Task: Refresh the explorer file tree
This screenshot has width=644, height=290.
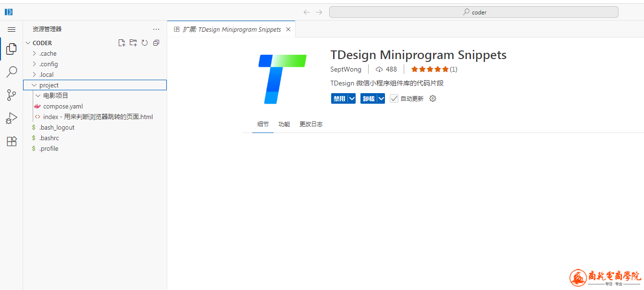Action: [x=145, y=43]
